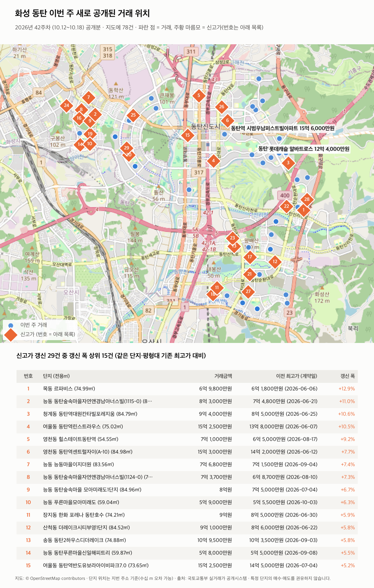Click the 7억 1,000만원 price cell
The height and width of the screenshot is (588, 374).
(216, 439)
